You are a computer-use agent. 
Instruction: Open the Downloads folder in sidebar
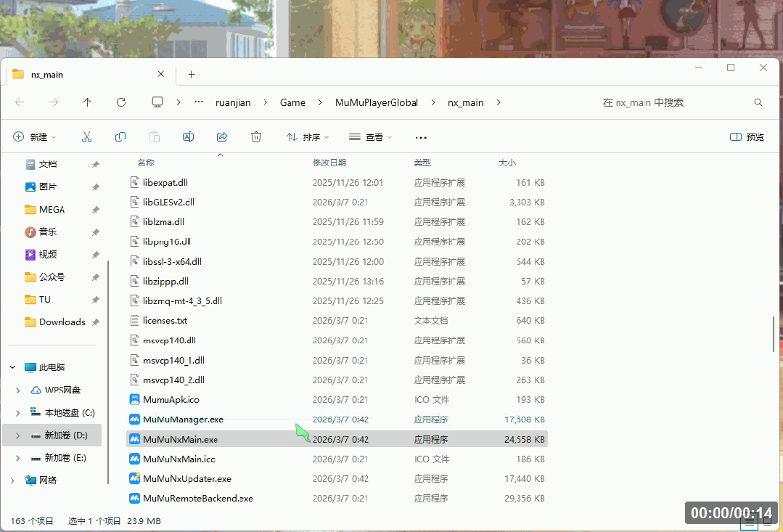55,322
